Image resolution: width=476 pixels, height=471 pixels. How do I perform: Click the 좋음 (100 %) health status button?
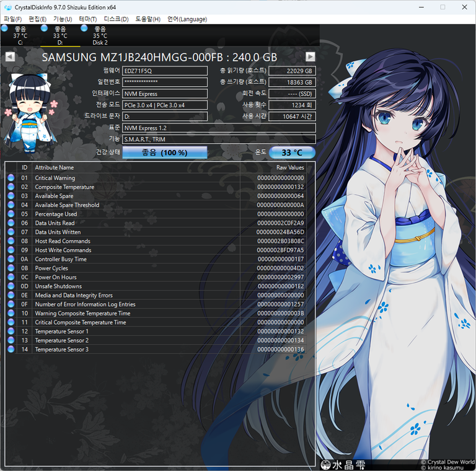click(164, 152)
